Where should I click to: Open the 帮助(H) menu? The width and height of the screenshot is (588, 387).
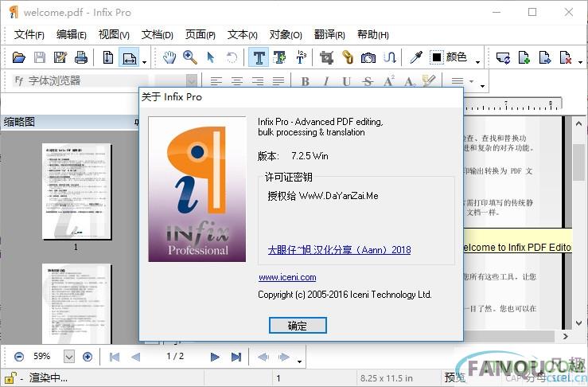click(372, 35)
